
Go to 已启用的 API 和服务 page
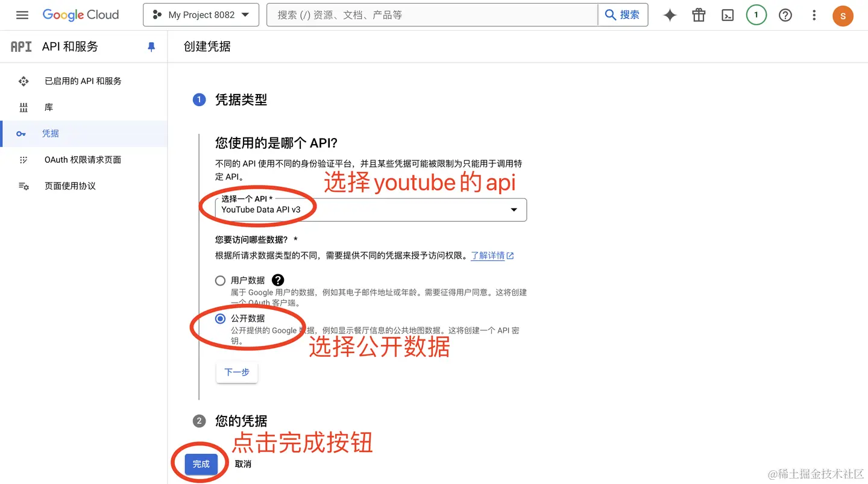(83, 81)
